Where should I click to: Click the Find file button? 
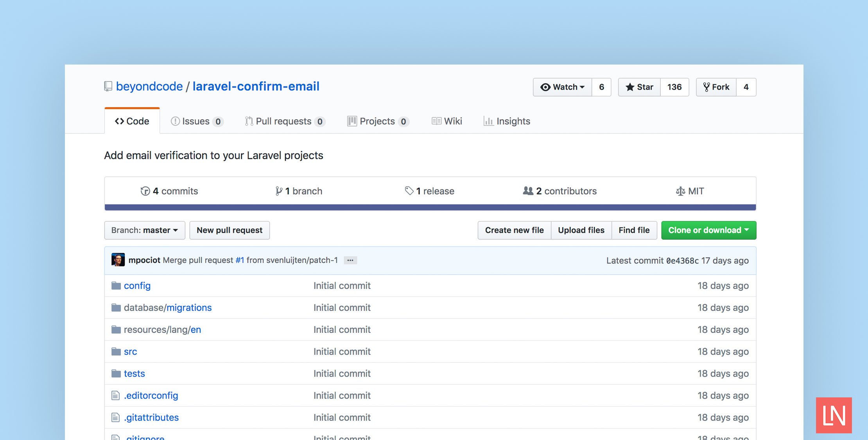(x=634, y=230)
